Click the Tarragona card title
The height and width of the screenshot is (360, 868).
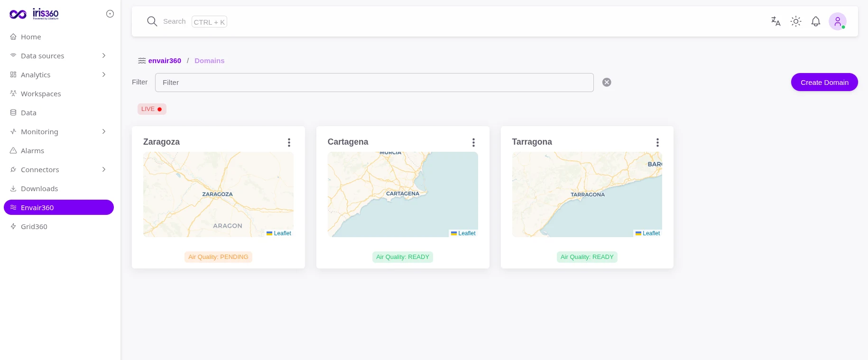pos(532,142)
